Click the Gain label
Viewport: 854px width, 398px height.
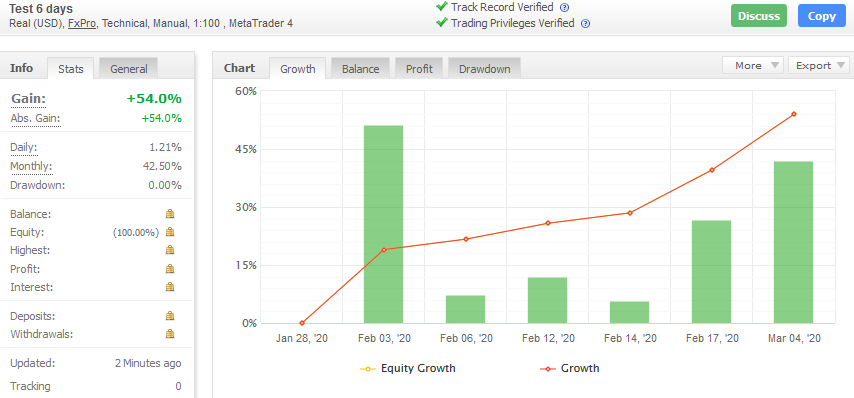(x=28, y=99)
